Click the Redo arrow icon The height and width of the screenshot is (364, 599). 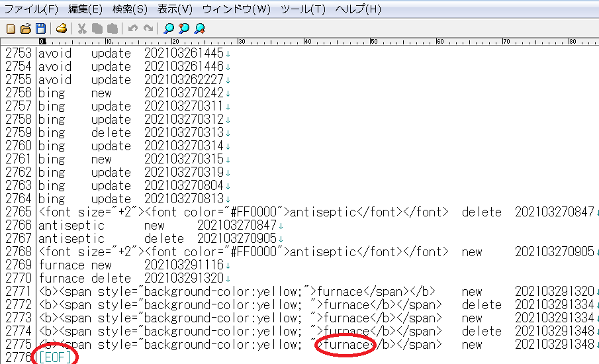point(148,28)
